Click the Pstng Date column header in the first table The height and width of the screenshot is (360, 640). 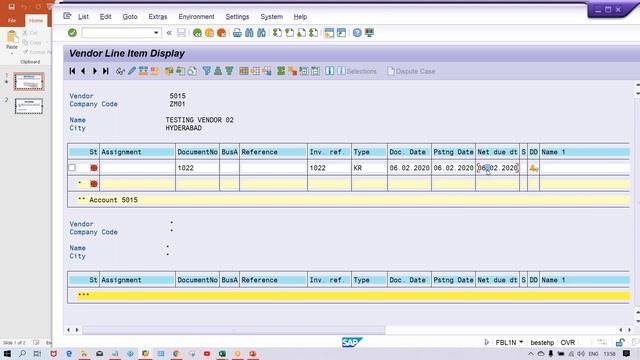pyautogui.click(x=453, y=152)
